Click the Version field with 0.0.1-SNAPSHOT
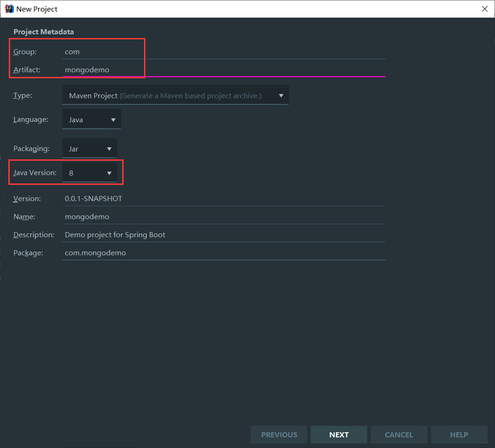The image size is (495, 448). point(223,199)
